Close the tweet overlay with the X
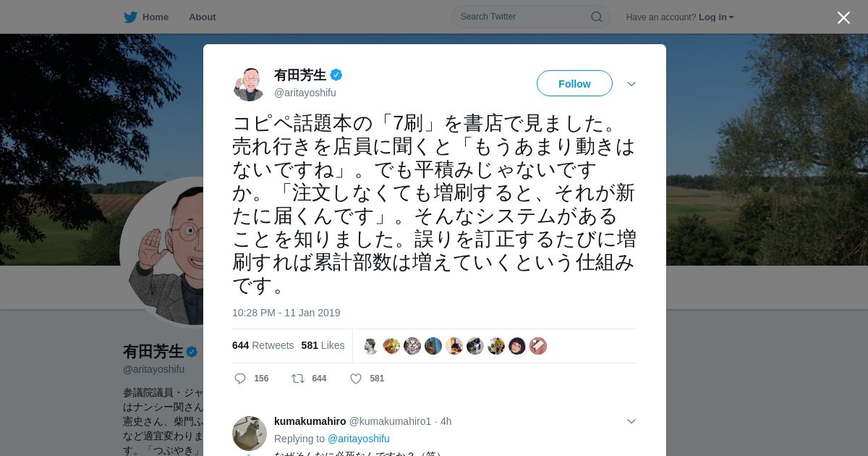The image size is (868, 456). [843, 17]
